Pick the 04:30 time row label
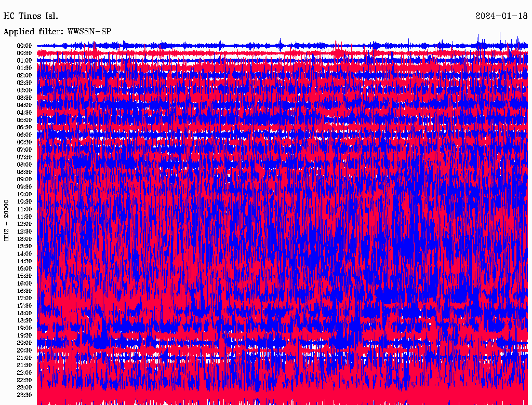The image size is (532, 405). point(24,113)
